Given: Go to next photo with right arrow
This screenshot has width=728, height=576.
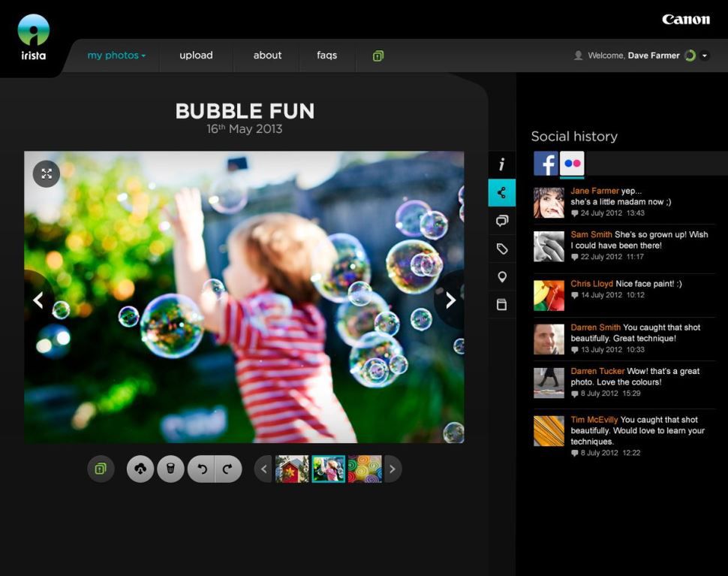Looking at the screenshot, I should tap(450, 300).
